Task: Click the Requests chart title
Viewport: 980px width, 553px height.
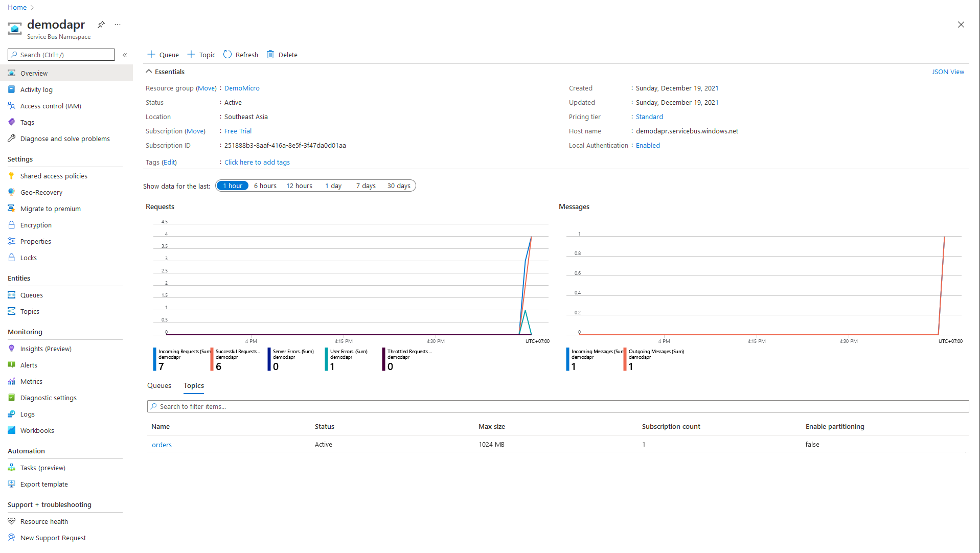Action: click(160, 206)
